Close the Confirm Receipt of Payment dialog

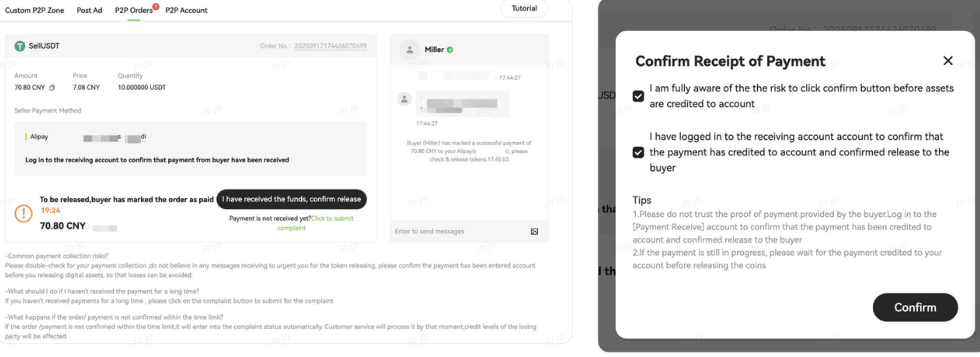[x=948, y=61]
